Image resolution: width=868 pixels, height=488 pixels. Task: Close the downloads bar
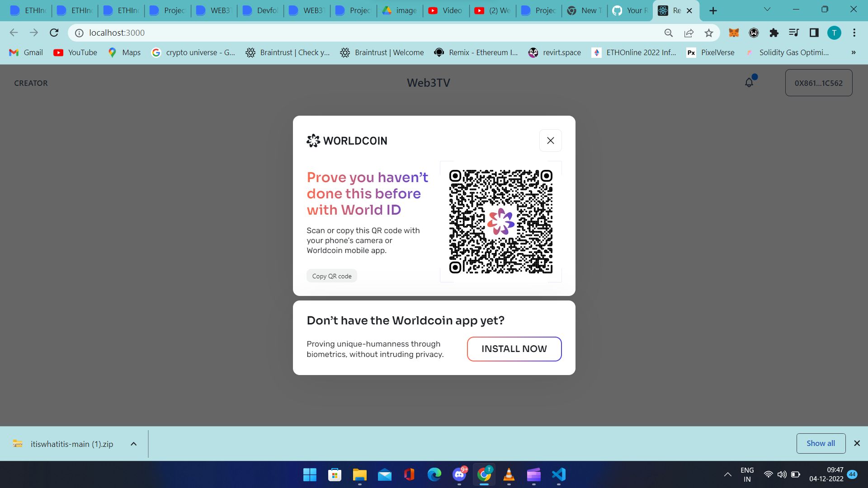tap(857, 443)
